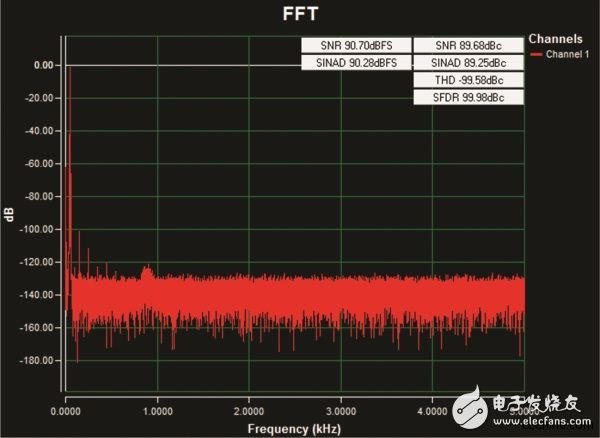
Task: Click the -100.00 dB axis tick label
Action: [x=39, y=229]
